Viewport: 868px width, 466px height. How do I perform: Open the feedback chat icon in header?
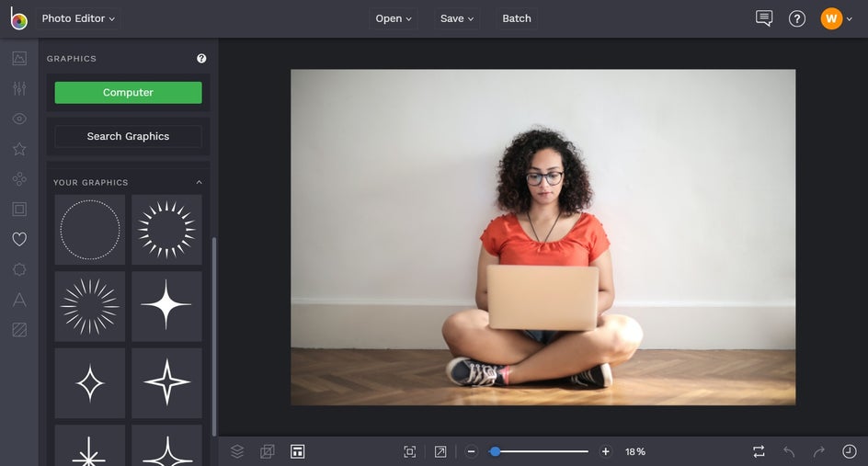tap(764, 18)
